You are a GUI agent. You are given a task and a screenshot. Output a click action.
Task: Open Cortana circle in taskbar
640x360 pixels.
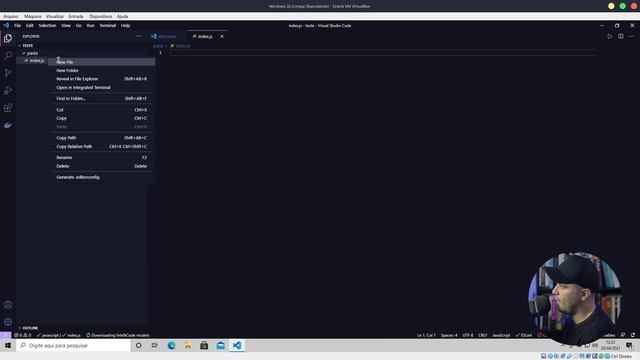(x=138, y=345)
